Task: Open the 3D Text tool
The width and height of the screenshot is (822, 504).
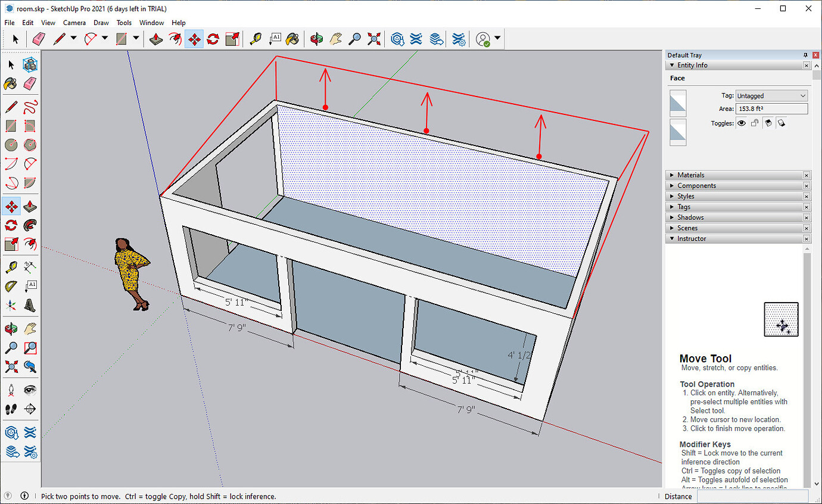Action: 275,38
